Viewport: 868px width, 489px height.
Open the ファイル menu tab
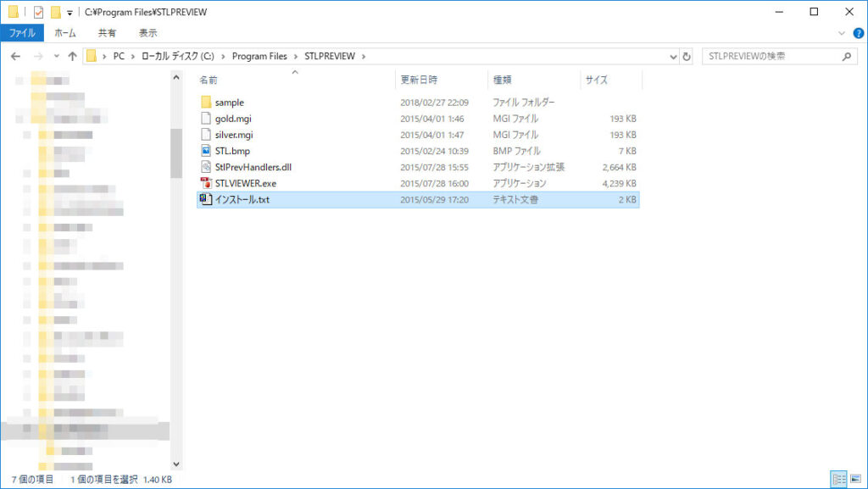(x=21, y=33)
